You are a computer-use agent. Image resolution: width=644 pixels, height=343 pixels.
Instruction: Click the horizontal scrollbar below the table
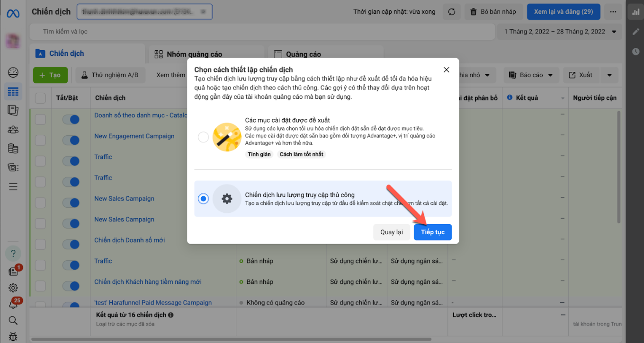click(232, 339)
